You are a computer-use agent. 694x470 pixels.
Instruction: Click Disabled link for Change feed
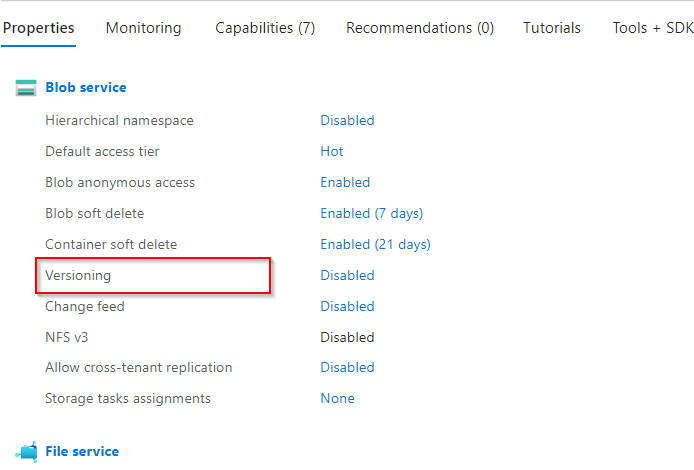(347, 307)
